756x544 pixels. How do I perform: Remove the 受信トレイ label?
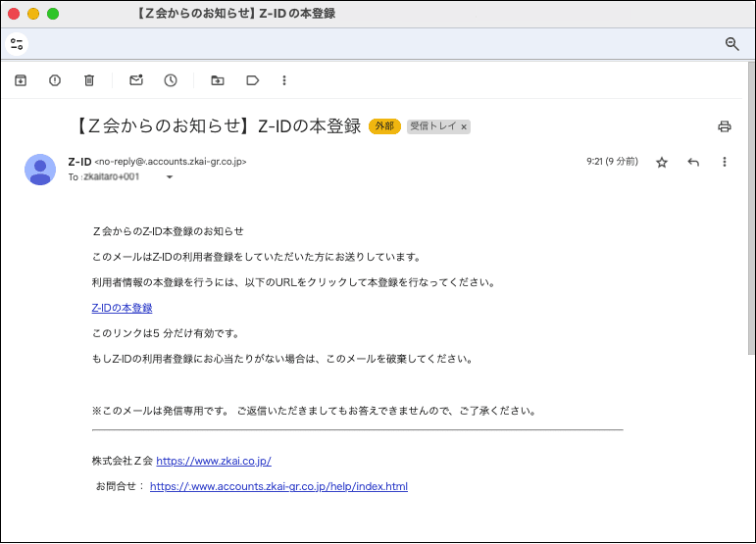[x=464, y=126]
